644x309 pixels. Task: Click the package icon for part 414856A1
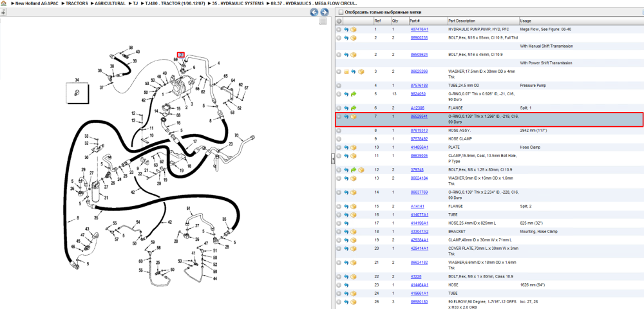353,147
